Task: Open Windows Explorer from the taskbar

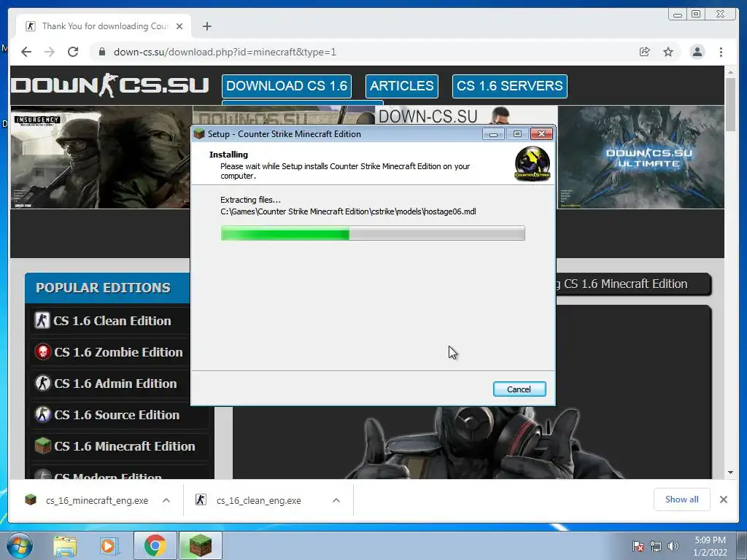Action: pyautogui.click(x=65, y=545)
